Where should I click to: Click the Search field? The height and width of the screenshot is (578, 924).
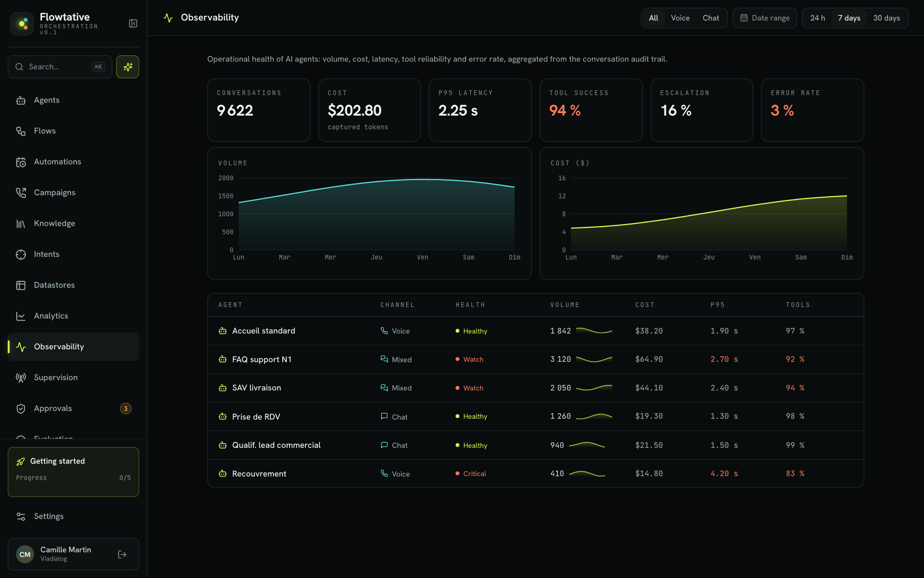point(60,67)
